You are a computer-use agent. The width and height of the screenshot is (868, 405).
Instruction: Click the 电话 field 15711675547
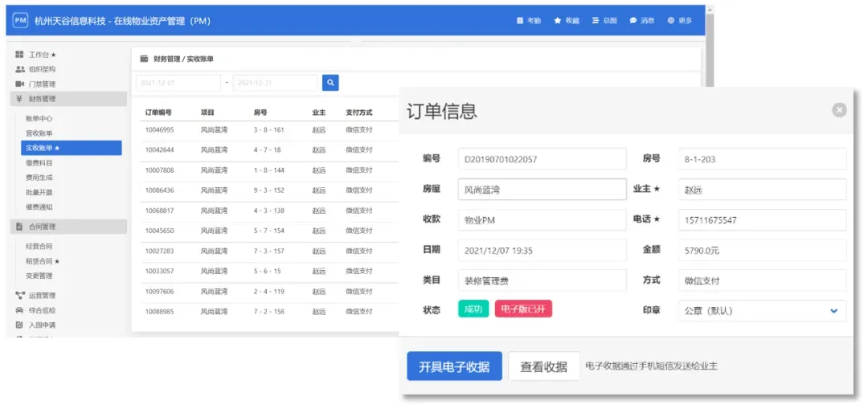pos(762,219)
